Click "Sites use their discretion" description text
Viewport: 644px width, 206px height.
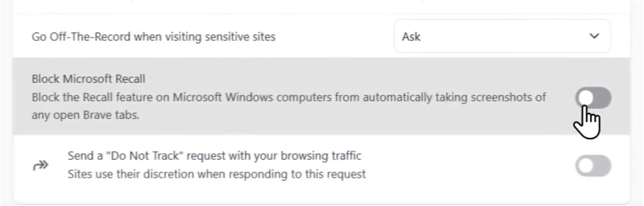pyautogui.click(x=217, y=174)
